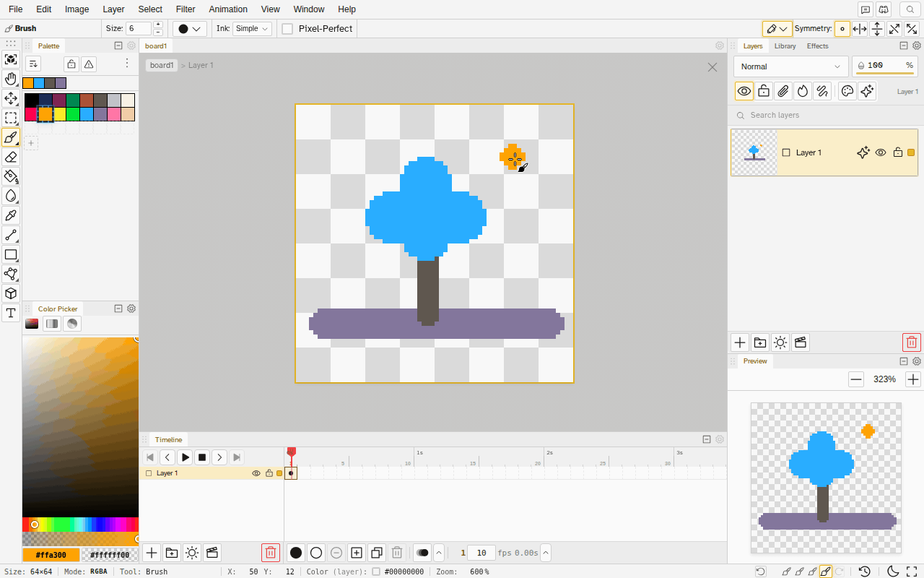
Task: Select the Move tool
Action: (x=11, y=98)
